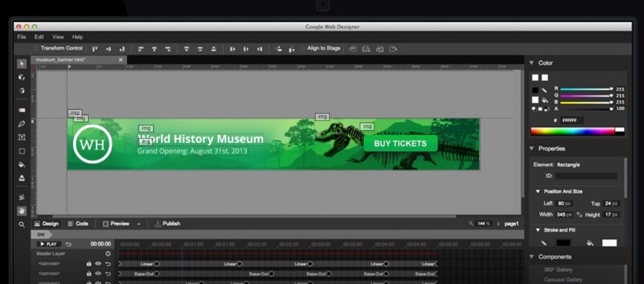Click the zoom percentage stepper arrows

pos(498,224)
